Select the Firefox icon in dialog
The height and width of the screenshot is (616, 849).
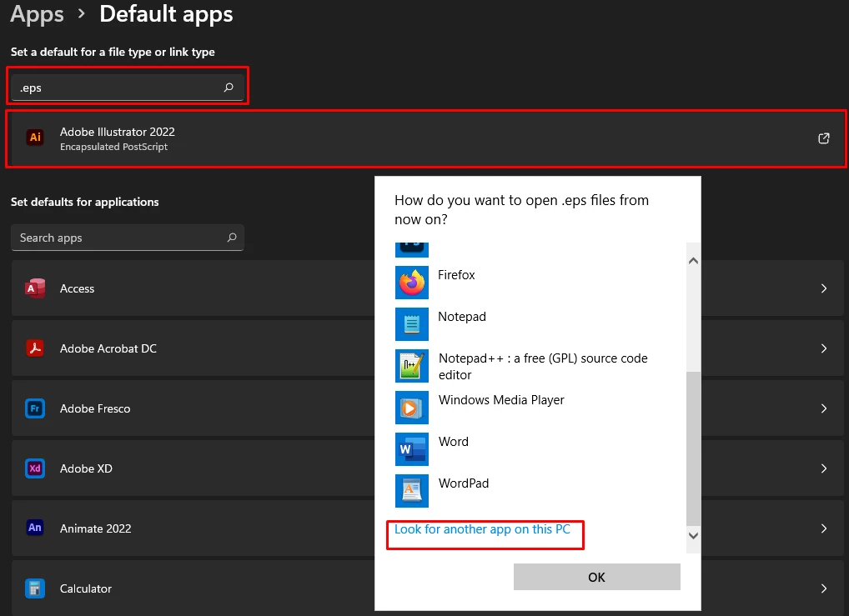click(x=411, y=283)
